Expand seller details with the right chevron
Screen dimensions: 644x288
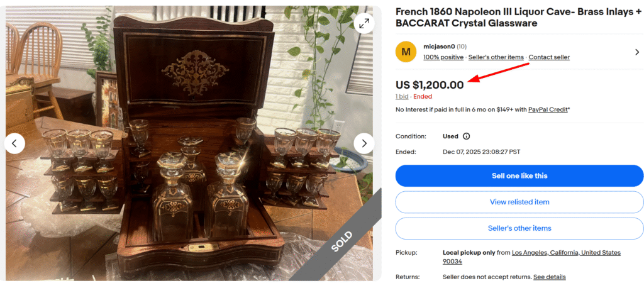pos(636,52)
